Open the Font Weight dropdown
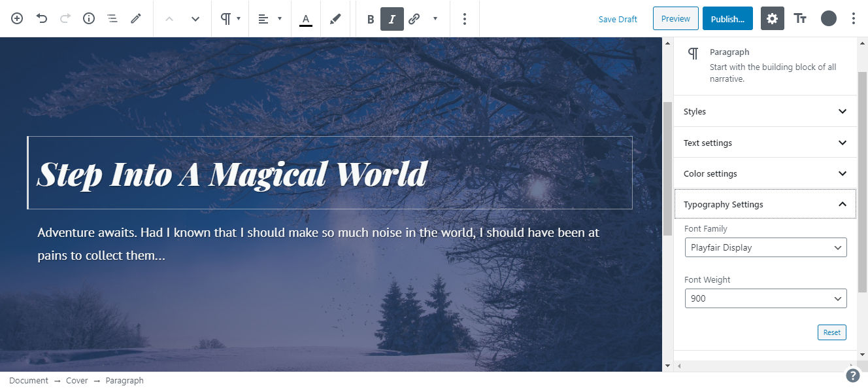The image size is (868, 388). [x=765, y=298]
